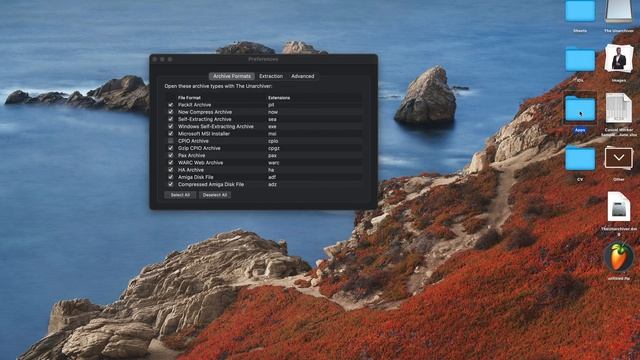Toggle the Gzip CPIO Archive checkbox
Viewport: 640px width, 360px height.
click(x=171, y=148)
